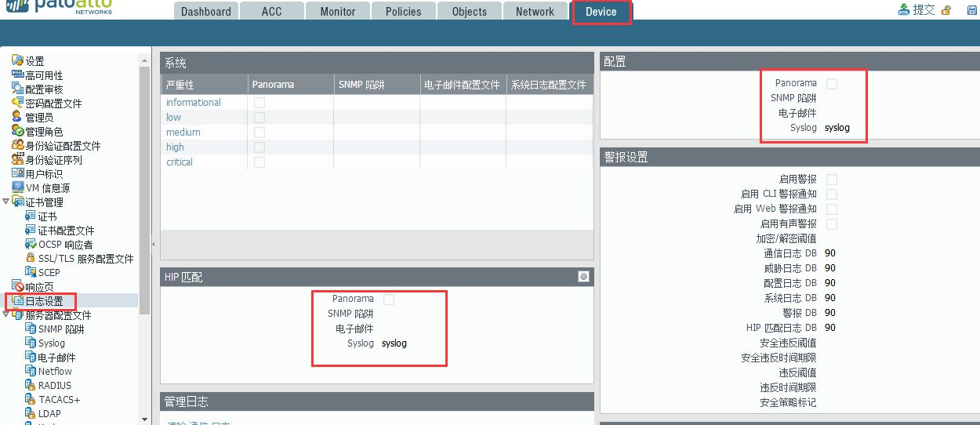Click the config lock padlock icon
980x425 pixels.
coord(946,10)
